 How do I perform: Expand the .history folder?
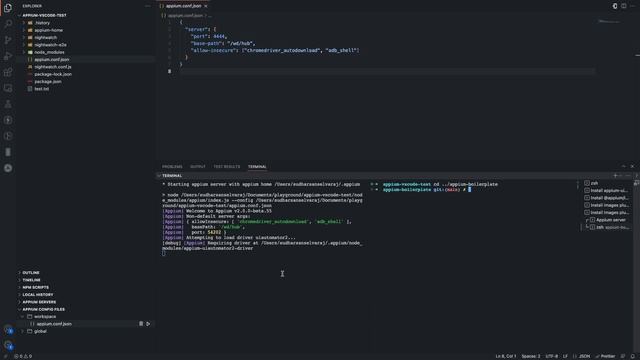(x=86, y=23)
